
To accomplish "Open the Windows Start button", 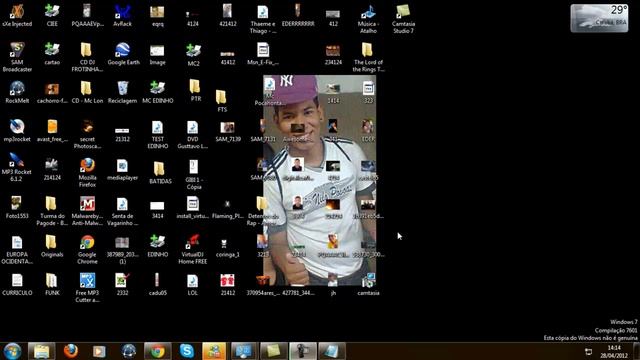I will [12, 351].
